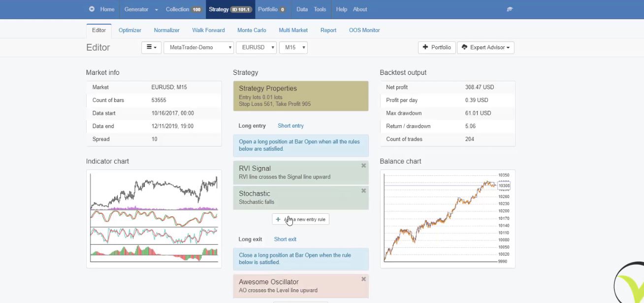
Task: Click the plus icon on the Portfolio button
Action: click(426, 47)
